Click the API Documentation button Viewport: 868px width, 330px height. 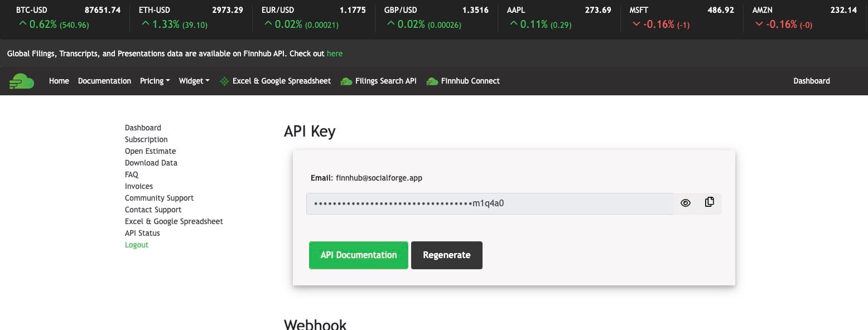pos(359,255)
